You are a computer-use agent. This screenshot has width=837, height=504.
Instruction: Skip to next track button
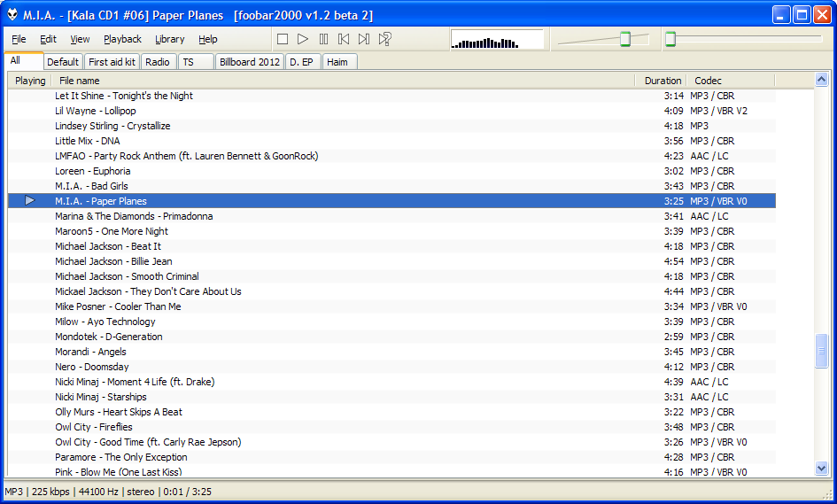pos(364,39)
